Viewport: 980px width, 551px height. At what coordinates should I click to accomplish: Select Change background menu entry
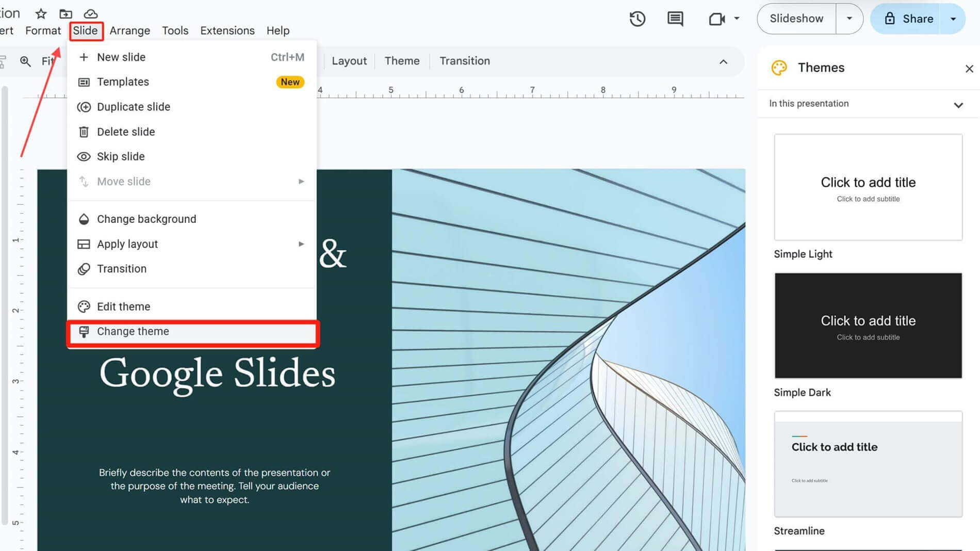tap(191, 219)
